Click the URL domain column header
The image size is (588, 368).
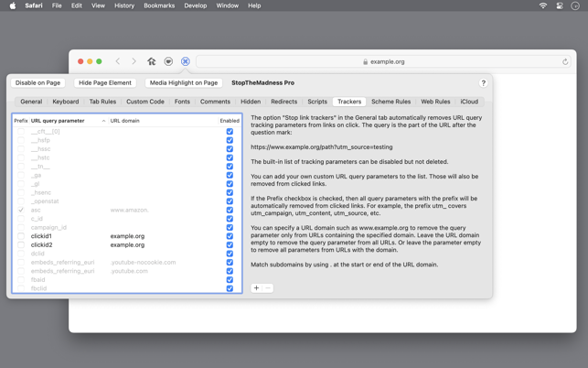point(163,121)
